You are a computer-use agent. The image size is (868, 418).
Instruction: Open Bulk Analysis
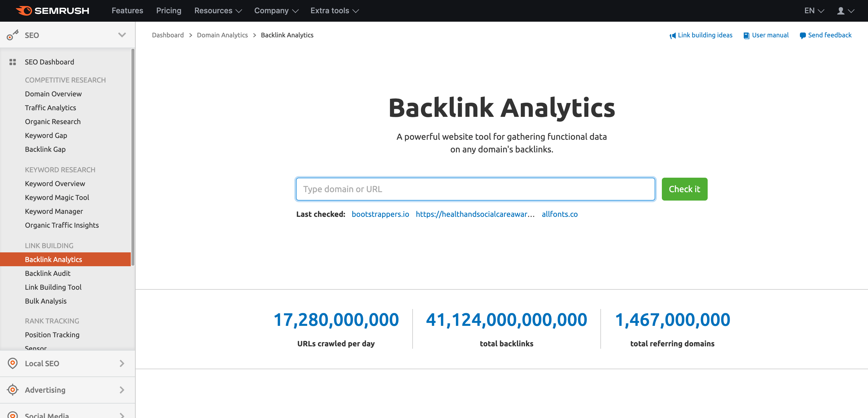46,301
